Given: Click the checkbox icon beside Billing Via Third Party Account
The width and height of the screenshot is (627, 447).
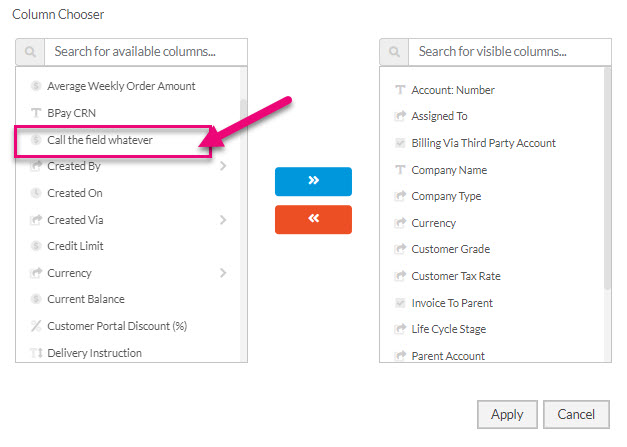Looking at the screenshot, I should click(x=400, y=143).
